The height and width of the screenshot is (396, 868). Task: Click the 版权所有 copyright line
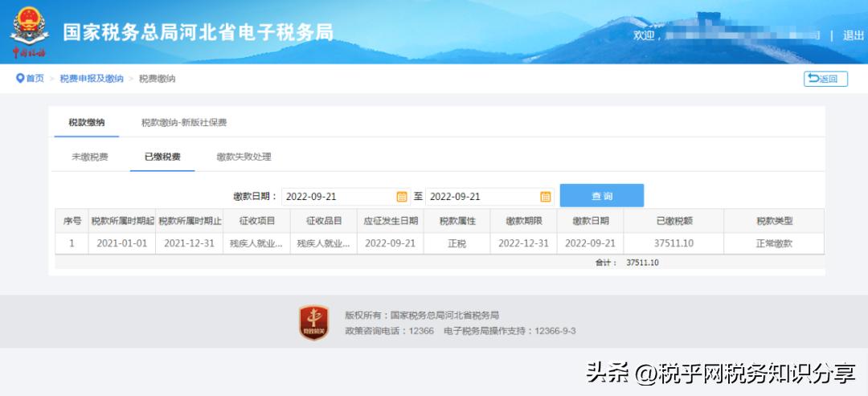click(422, 315)
